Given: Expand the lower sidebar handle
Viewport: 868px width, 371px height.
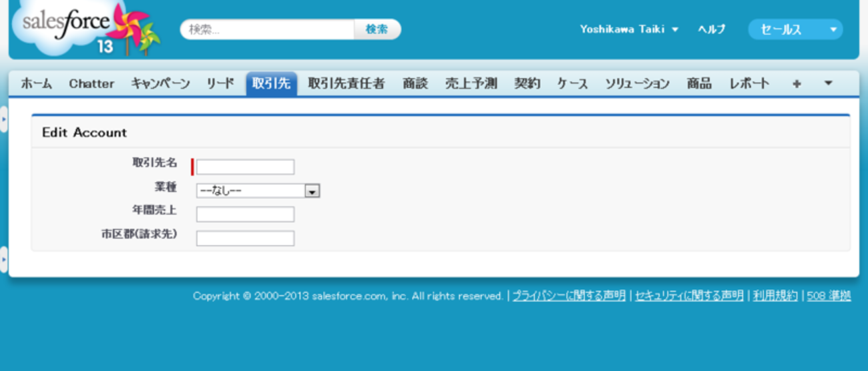Looking at the screenshot, I should [x=4, y=260].
